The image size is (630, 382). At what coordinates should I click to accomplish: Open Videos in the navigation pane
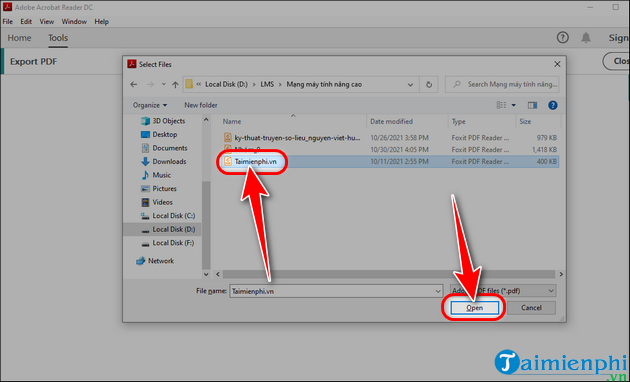156,202
